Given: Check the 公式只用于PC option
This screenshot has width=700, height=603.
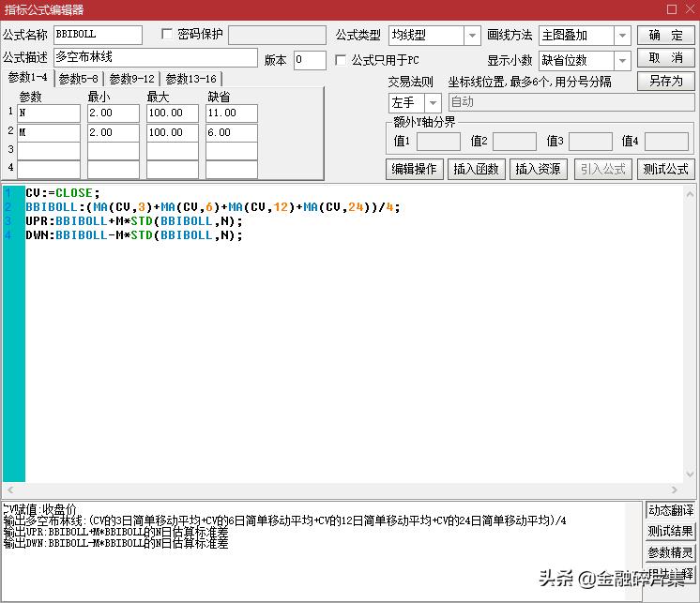Looking at the screenshot, I should pyautogui.click(x=342, y=60).
